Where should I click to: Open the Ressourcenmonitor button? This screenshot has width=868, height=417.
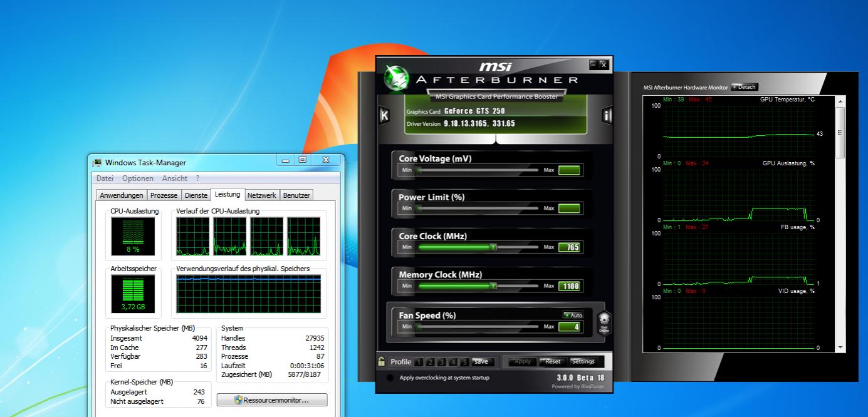(272, 399)
